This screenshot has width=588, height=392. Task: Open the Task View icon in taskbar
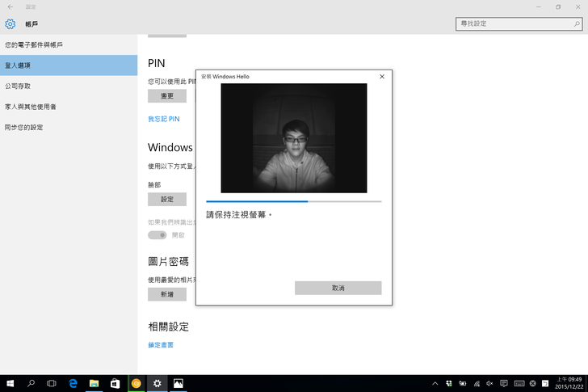tap(52, 383)
